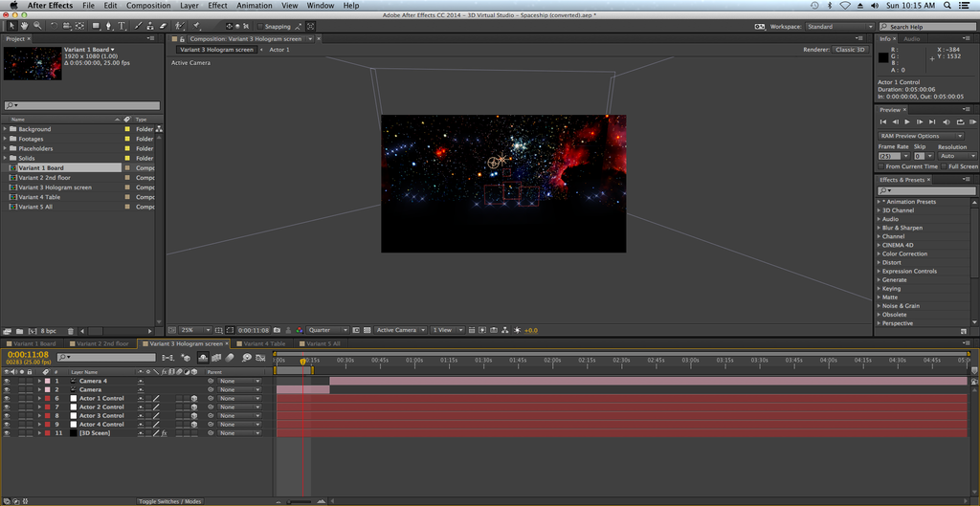Select the Eraser tool

[x=164, y=26]
